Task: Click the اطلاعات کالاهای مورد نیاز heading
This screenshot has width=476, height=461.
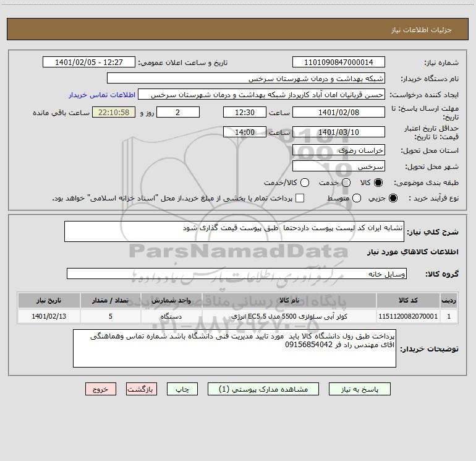Action: point(413,252)
